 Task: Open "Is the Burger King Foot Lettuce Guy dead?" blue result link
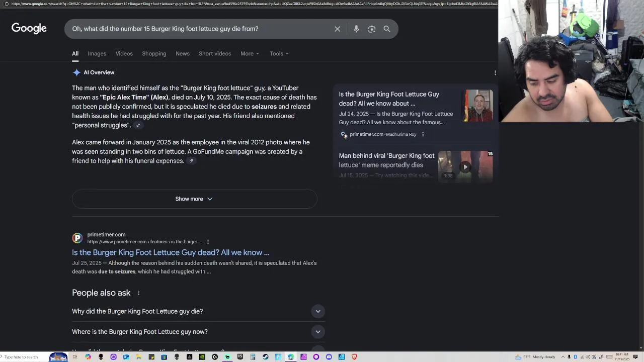[171, 252]
